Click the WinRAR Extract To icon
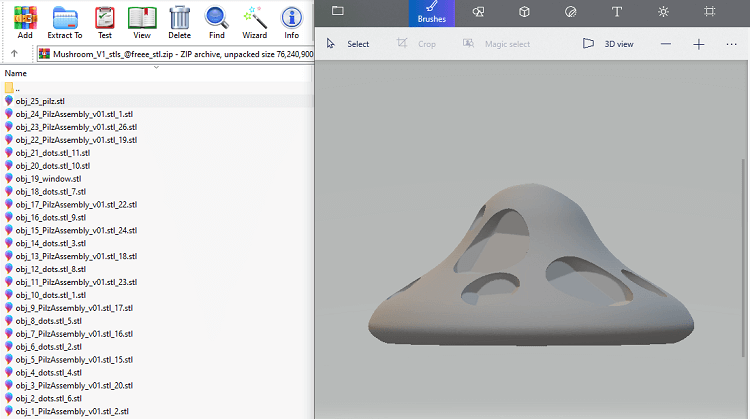Viewport: 750px width, 419px height. pyautogui.click(x=65, y=21)
